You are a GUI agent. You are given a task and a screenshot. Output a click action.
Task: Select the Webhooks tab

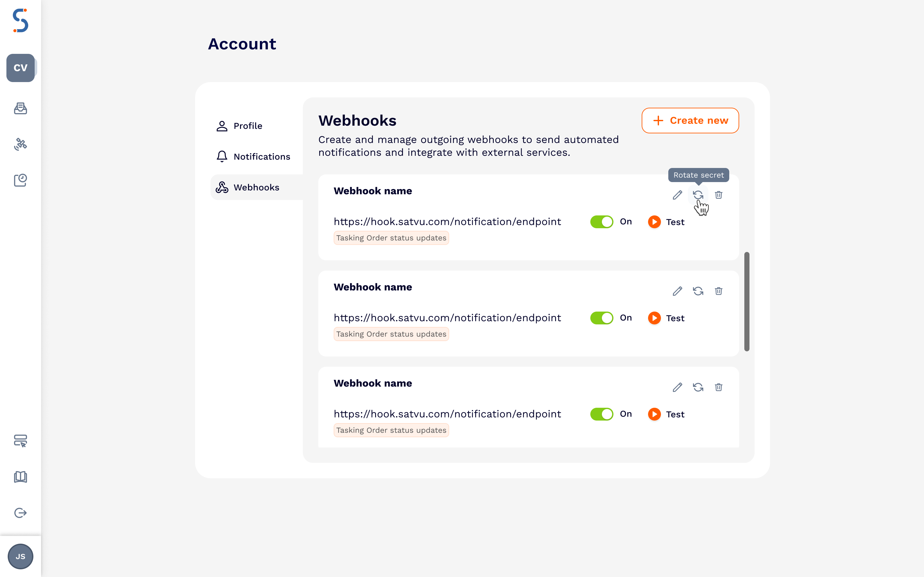[x=256, y=187]
